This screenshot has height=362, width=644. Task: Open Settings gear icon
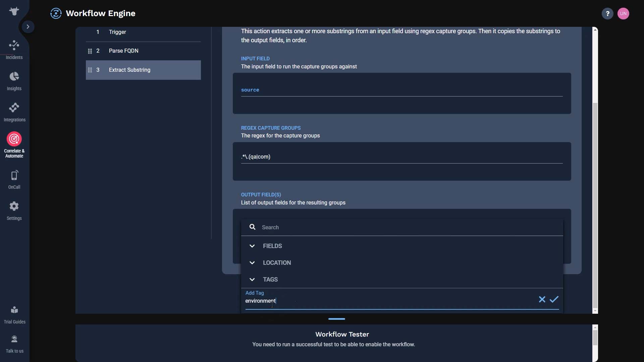coord(14,206)
